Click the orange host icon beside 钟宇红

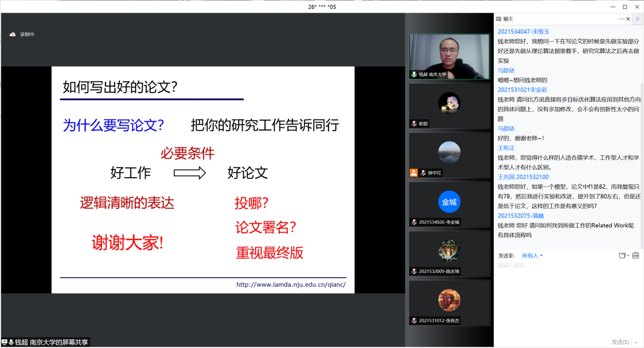[413, 173]
